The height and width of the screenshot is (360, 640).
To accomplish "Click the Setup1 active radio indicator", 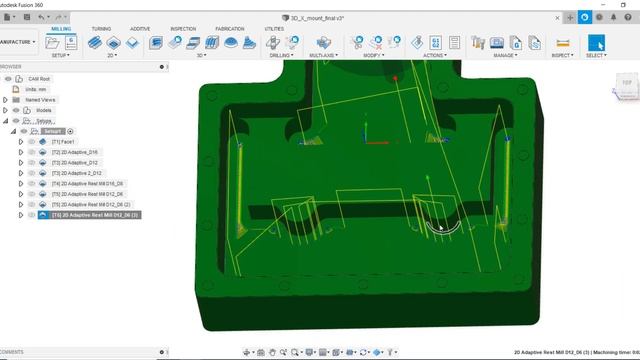I will 70,131.
